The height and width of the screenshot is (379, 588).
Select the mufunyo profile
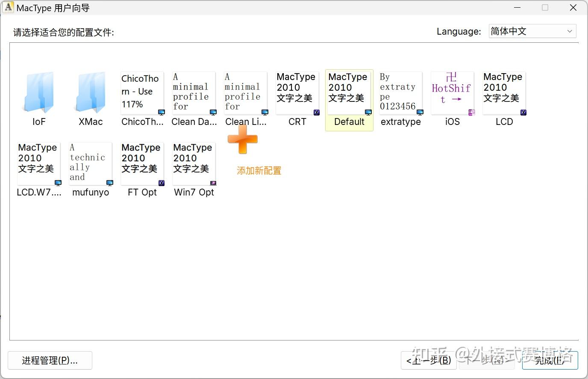(90, 163)
